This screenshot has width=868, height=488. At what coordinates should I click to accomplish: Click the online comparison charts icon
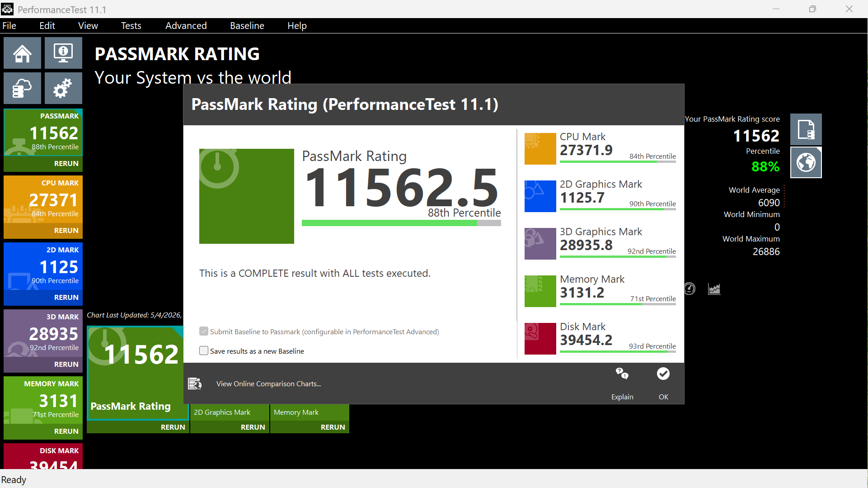[195, 384]
